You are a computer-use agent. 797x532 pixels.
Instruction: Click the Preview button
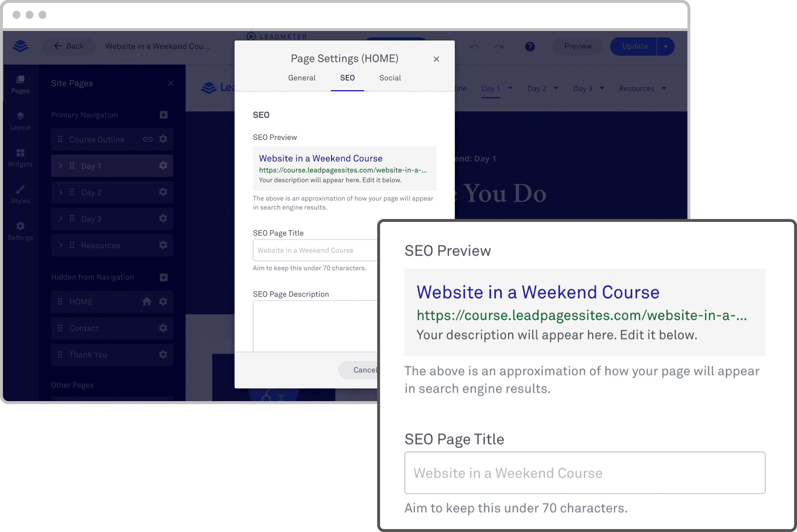(x=577, y=47)
